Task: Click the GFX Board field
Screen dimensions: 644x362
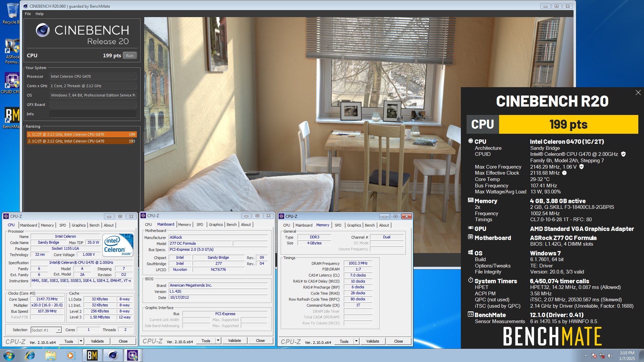Action: (x=93, y=105)
